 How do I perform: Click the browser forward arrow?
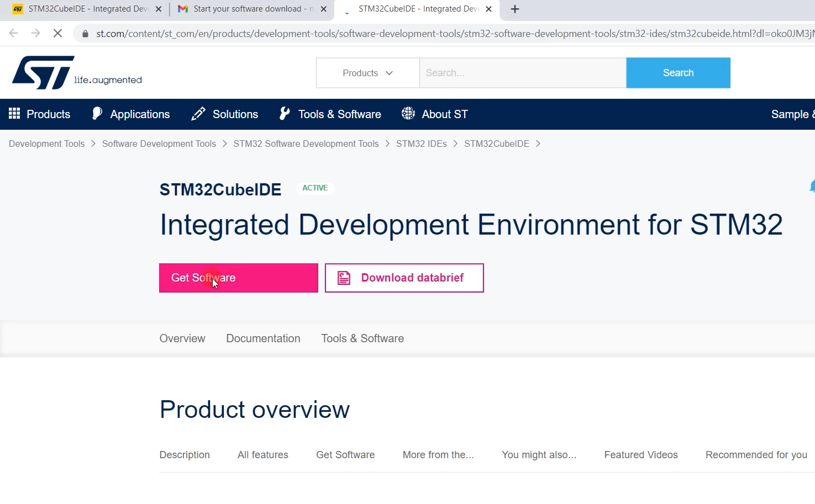coord(36,34)
